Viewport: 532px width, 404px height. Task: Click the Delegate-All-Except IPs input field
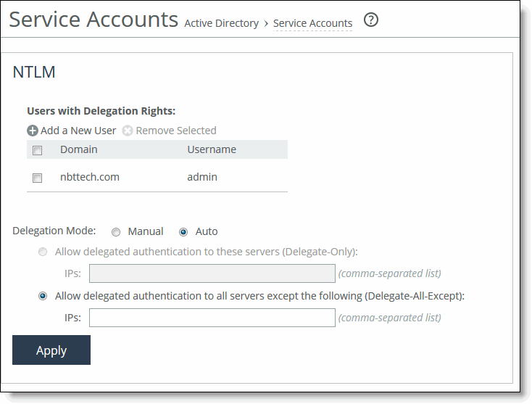pos(212,318)
